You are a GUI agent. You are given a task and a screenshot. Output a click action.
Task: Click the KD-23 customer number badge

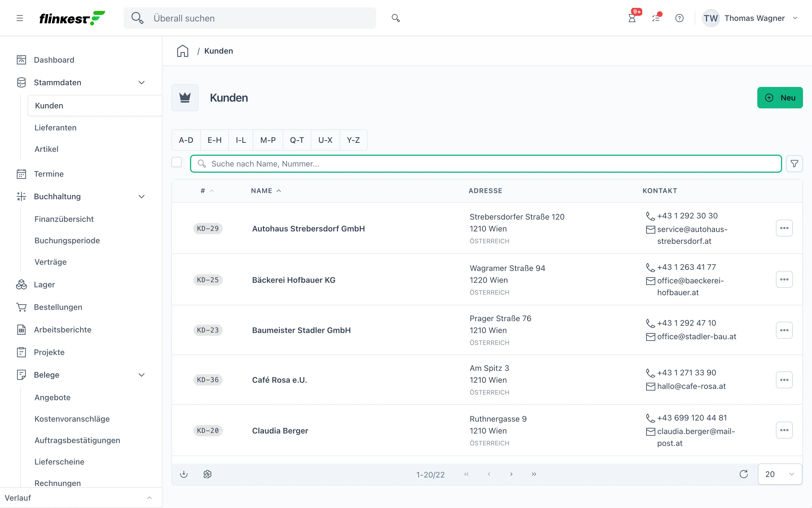click(x=208, y=330)
